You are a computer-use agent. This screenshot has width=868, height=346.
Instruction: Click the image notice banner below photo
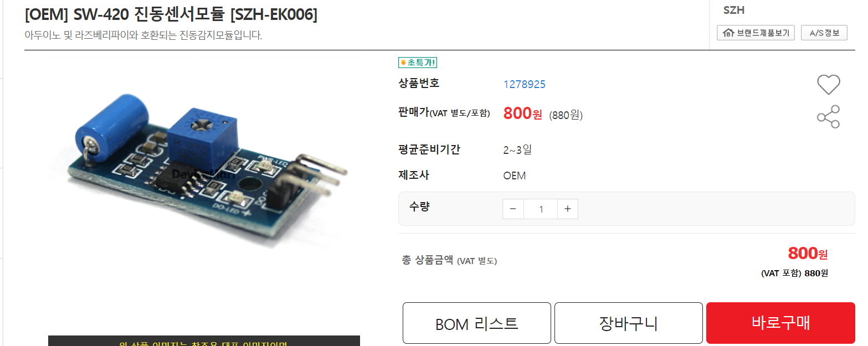point(204,341)
